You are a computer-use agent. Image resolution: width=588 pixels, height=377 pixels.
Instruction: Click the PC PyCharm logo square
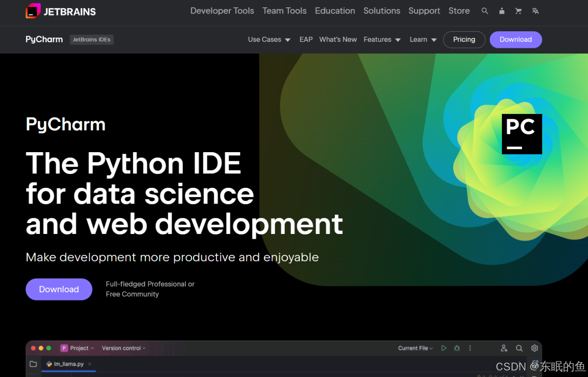coord(522,134)
